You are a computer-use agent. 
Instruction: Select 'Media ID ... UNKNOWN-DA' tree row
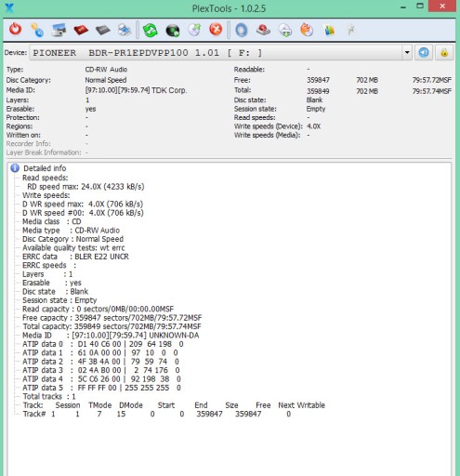click(x=111, y=336)
